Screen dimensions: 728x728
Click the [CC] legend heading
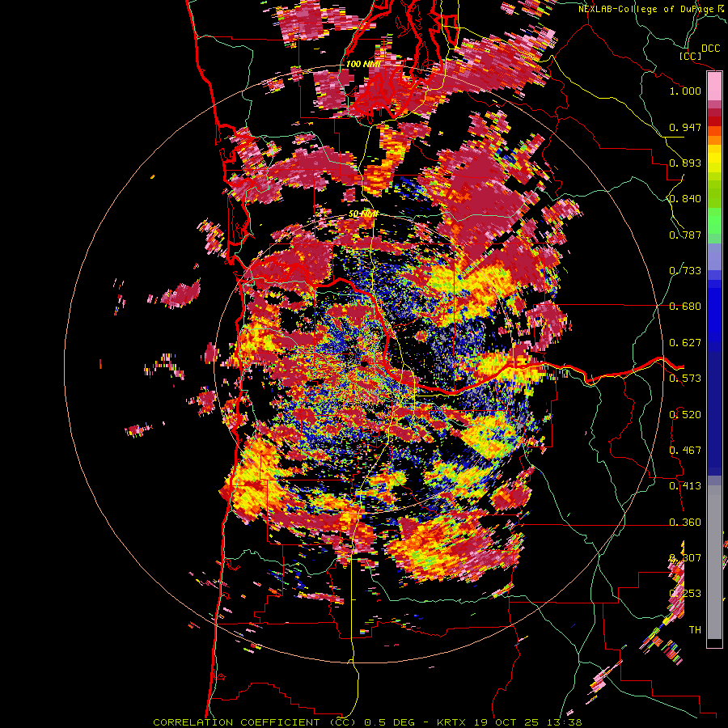pos(690,56)
